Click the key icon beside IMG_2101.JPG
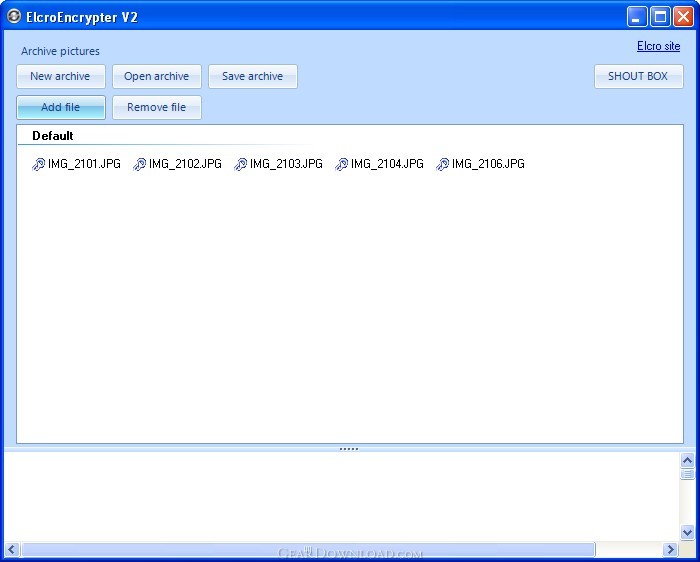Image resolution: width=700 pixels, height=562 pixels. (x=38, y=164)
